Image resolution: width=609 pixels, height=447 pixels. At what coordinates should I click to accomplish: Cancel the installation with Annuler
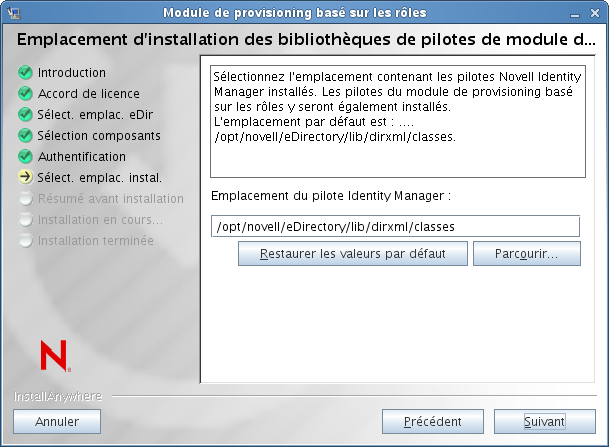point(57,422)
